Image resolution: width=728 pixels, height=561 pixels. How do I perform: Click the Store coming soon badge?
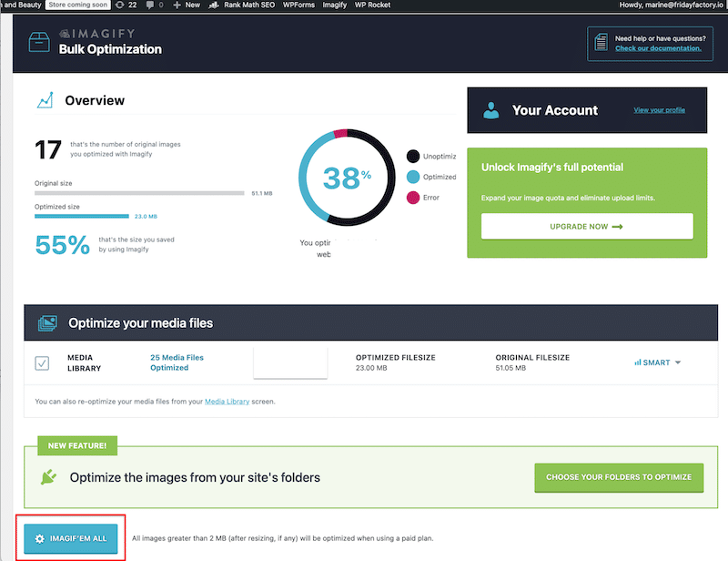(78, 5)
